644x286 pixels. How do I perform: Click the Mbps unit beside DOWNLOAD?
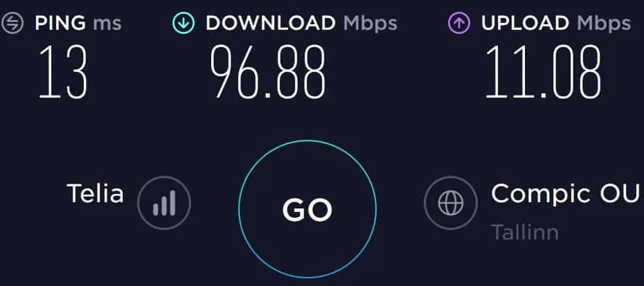coord(370,24)
